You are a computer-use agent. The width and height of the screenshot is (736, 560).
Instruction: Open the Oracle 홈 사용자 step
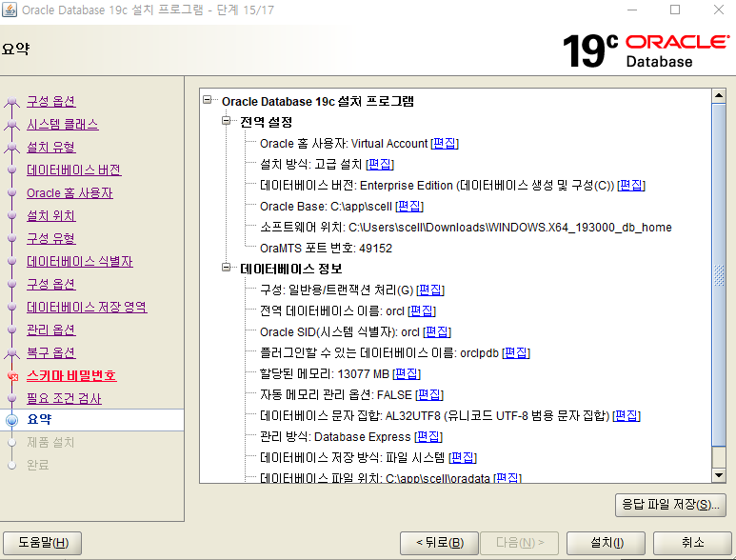[70, 193]
